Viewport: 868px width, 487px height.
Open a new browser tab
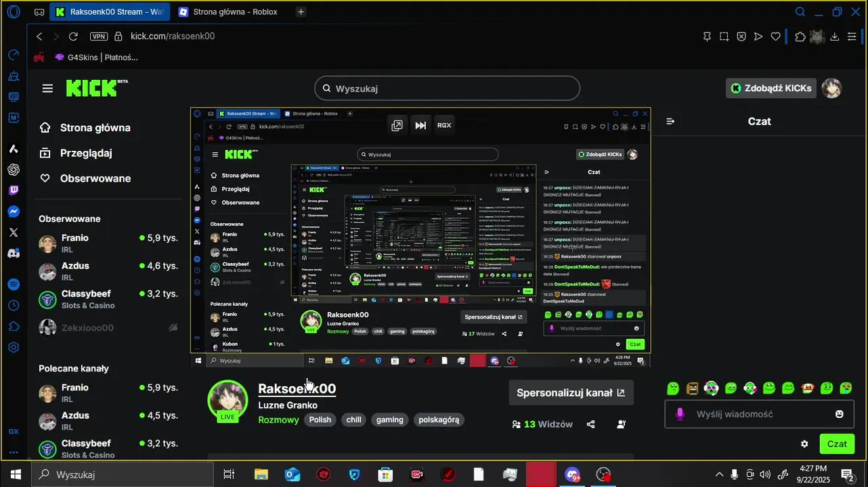301,11
